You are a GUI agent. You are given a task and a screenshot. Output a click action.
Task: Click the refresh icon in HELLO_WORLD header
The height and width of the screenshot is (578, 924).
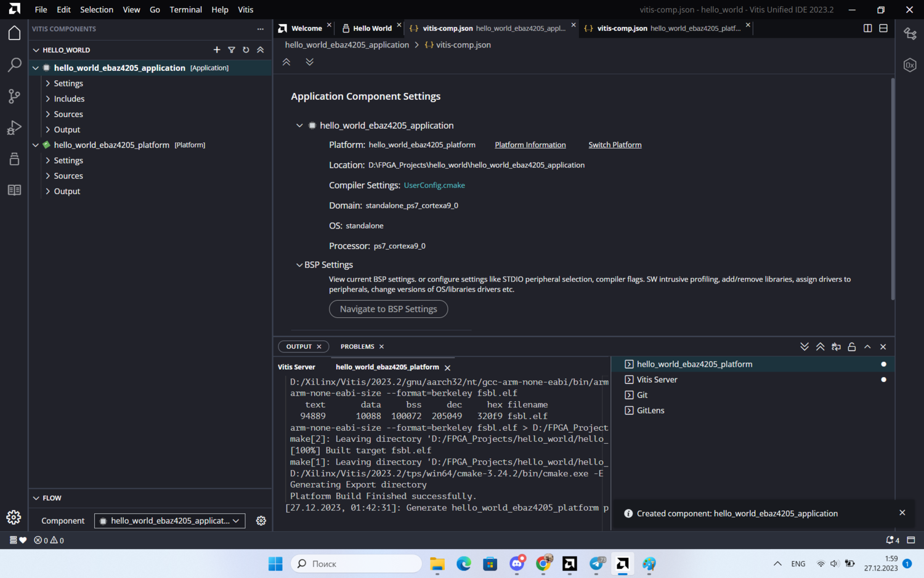pos(246,50)
